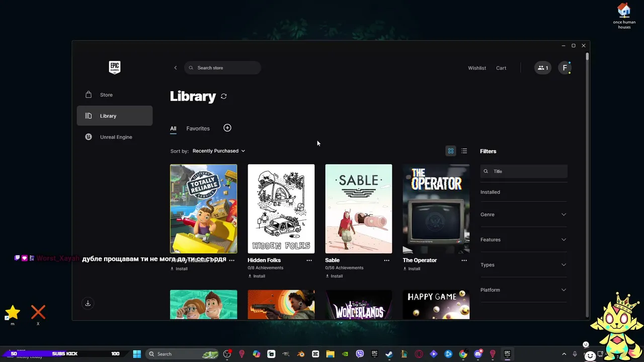Image resolution: width=644 pixels, height=362 pixels.
Task: Open the Happy Game cover
Action: pos(436,305)
